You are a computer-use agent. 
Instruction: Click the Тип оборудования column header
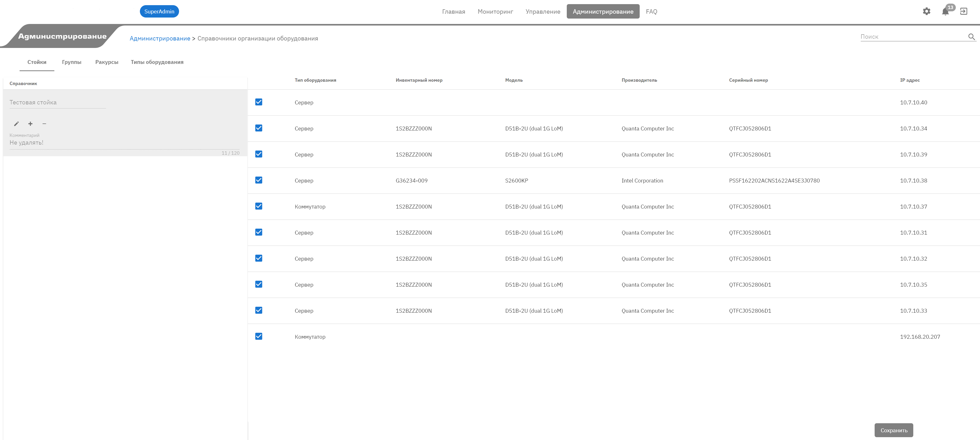(x=315, y=80)
